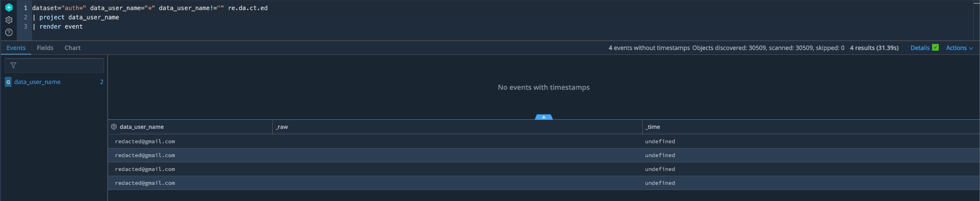Select the Events tab

coord(16,48)
